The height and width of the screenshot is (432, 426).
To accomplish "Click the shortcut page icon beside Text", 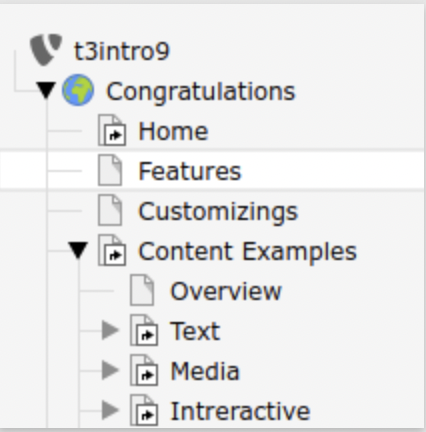I will [144, 330].
